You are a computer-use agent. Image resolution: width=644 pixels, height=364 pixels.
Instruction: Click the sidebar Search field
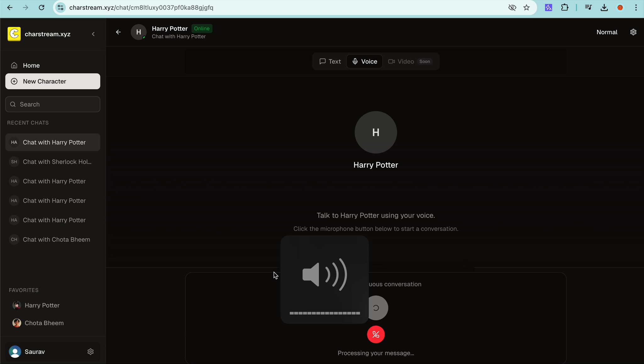(x=53, y=104)
